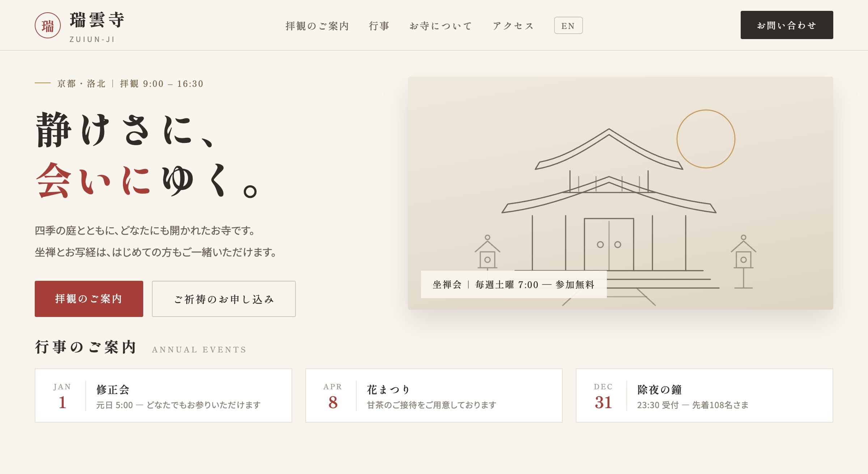868x474 pixels.
Task: Click the dark お問い合わせ contact button
Action: click(x=787, y=25)
